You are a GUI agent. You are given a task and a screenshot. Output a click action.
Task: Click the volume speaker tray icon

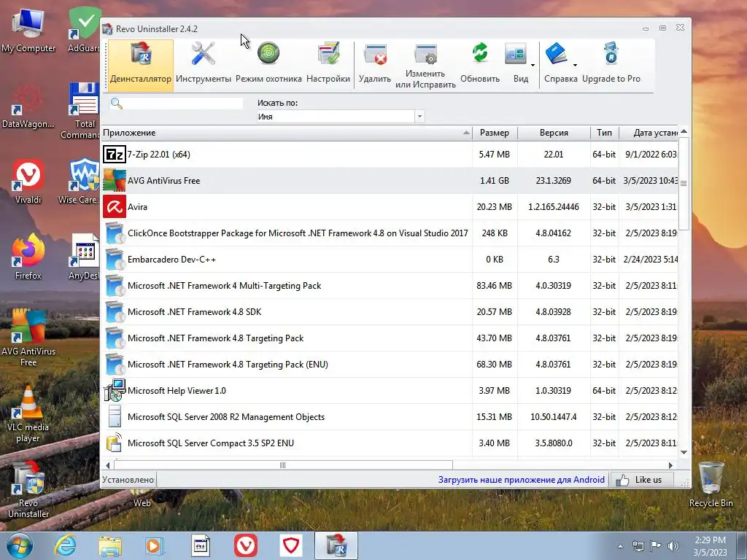click(x=673, y=545)
